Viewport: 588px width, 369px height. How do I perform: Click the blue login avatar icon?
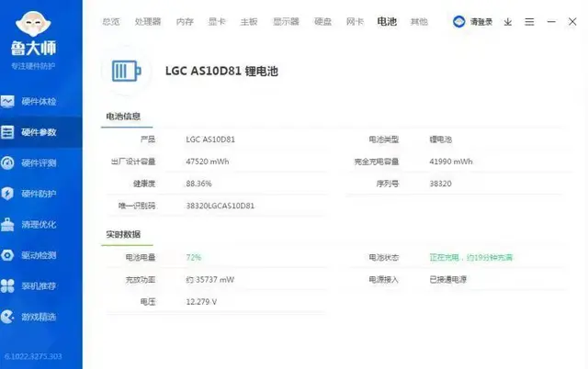458,22
